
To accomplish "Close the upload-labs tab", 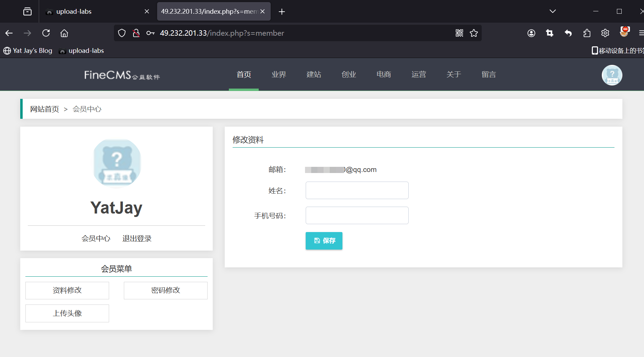I will point(147,11).
